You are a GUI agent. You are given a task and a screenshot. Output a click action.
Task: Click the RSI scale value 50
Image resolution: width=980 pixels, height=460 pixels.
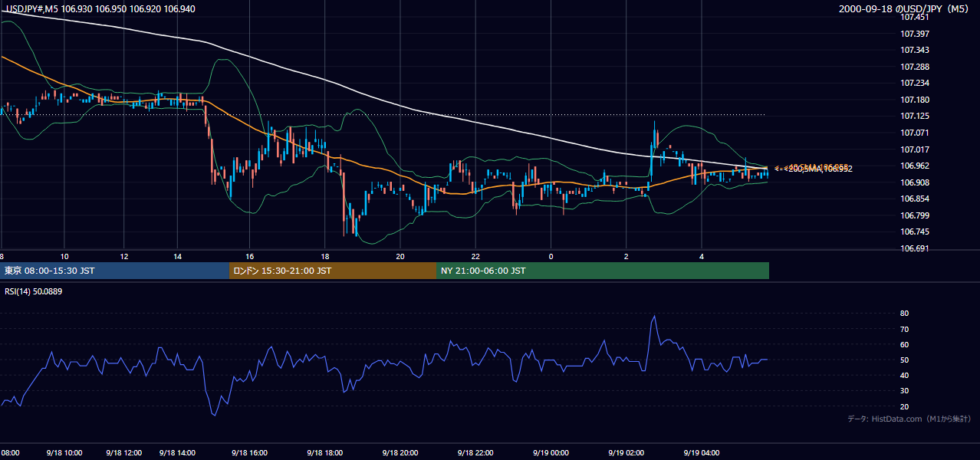(x=905, y=360)
